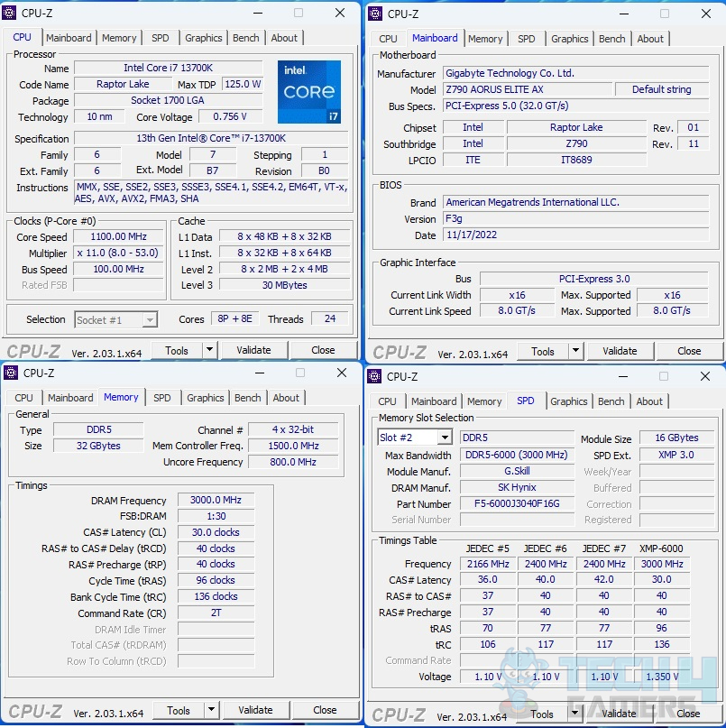Click the BIOS date "11/17/2022"
726x728 pixels.
point(575,235)
